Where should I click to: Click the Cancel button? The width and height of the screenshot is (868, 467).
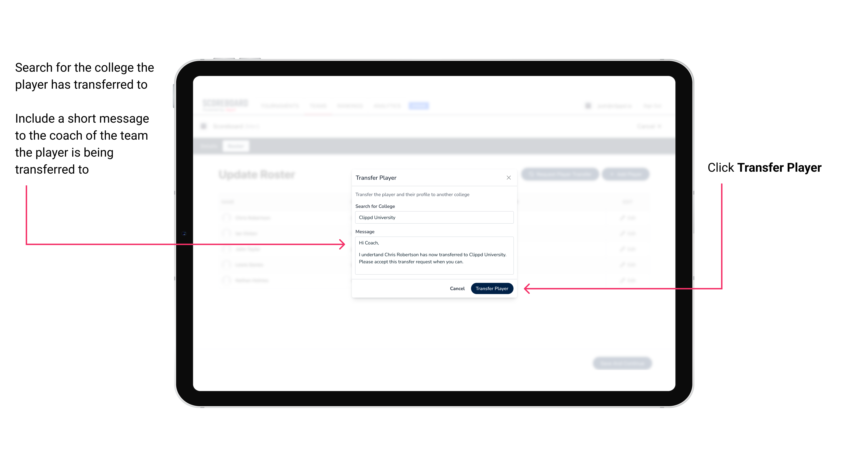[457, 288]
